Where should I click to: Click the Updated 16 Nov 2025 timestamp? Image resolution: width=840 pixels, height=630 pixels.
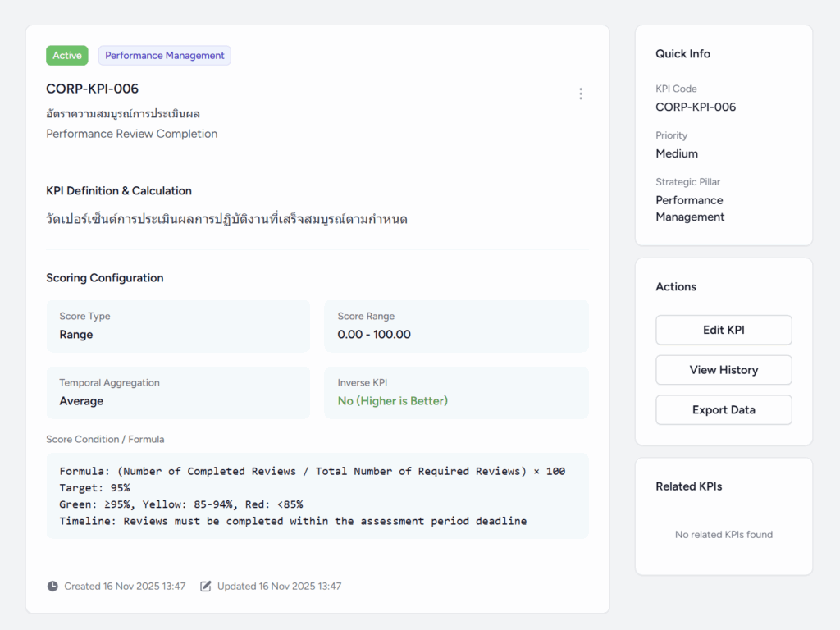click(279, 587)
